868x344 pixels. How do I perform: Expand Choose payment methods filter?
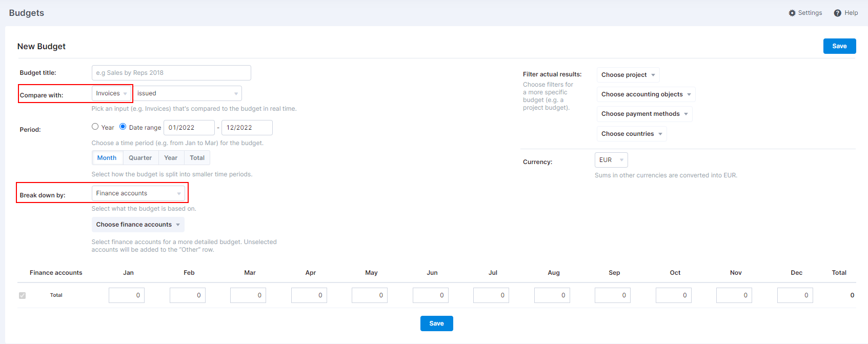644,114
